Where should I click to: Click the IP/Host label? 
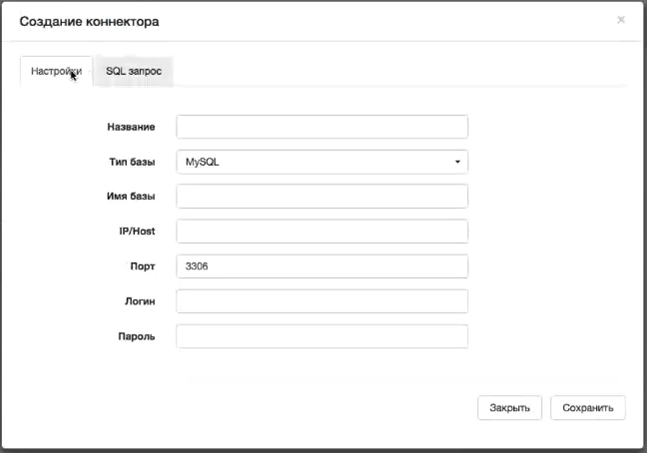click(x=136, y=231)
